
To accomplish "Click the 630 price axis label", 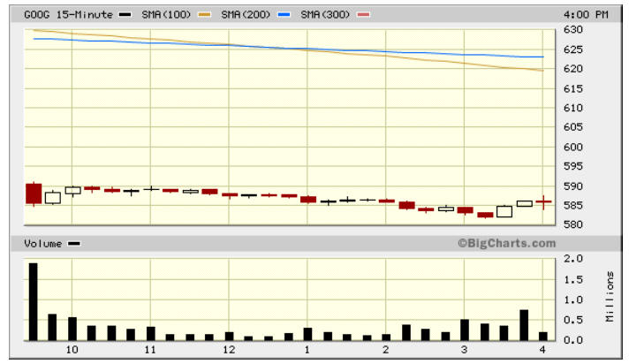I will 572,29.
